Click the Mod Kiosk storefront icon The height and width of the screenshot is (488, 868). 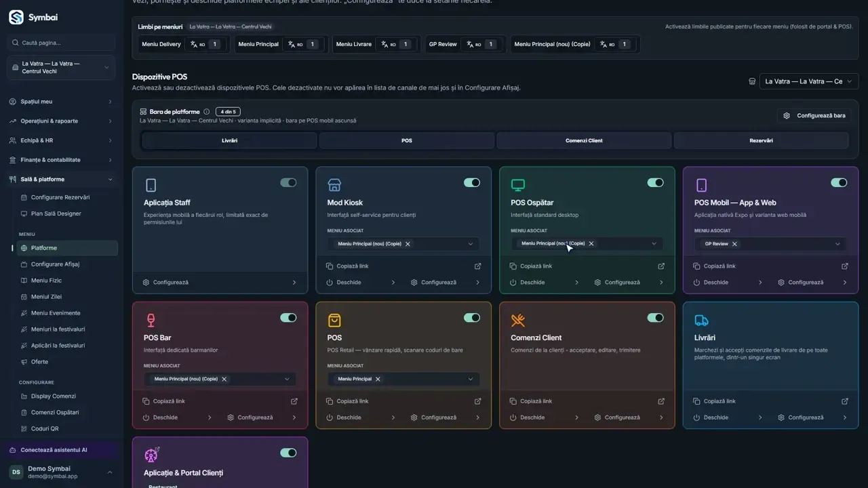tap(334, 185)
